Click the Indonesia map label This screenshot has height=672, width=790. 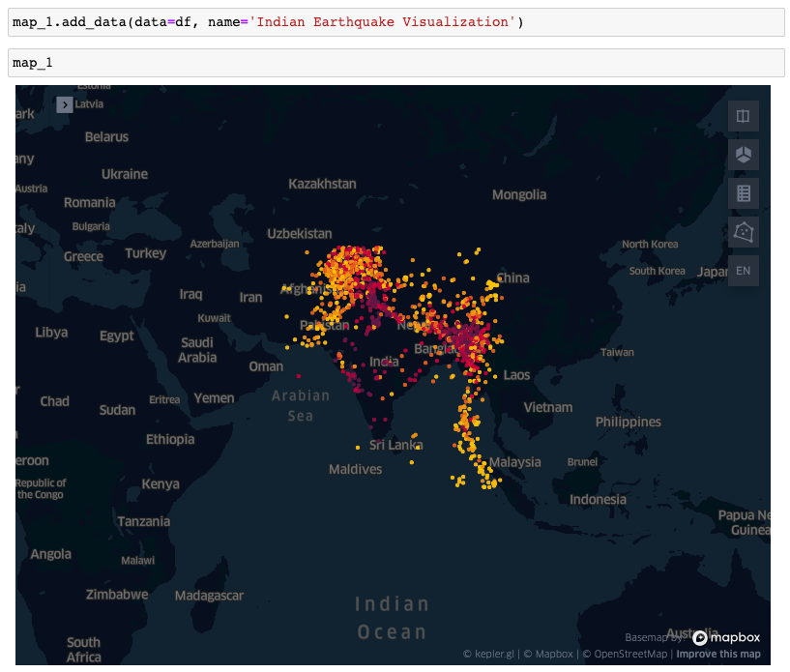[598, 500]
